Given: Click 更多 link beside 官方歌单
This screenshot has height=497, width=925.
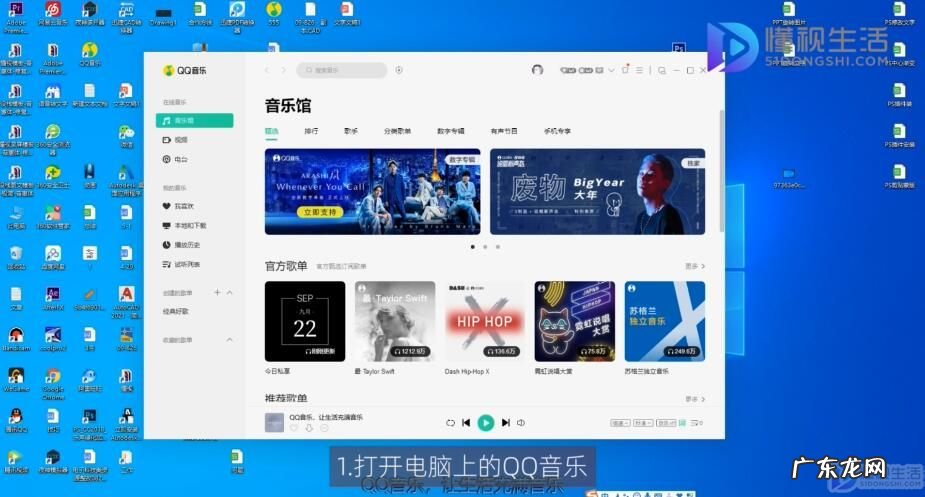Looking at the screenshot, I should coord(694,266).
